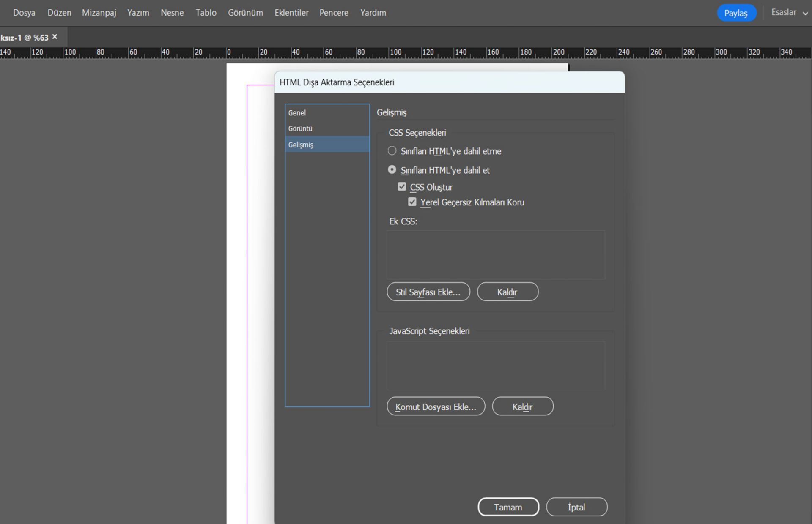Open the Genel settings category
The height and width of the screenshot is (524, 812).
297,113
